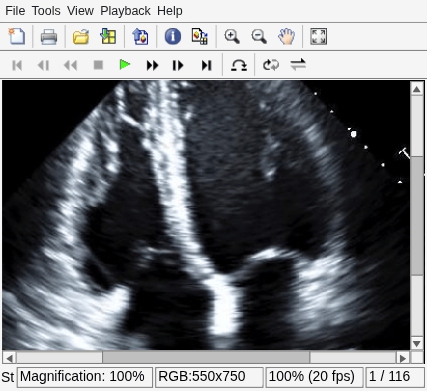Click the Fast forward button
The width and height of the screenshot is (427, 391).
(x=152, y=65)
